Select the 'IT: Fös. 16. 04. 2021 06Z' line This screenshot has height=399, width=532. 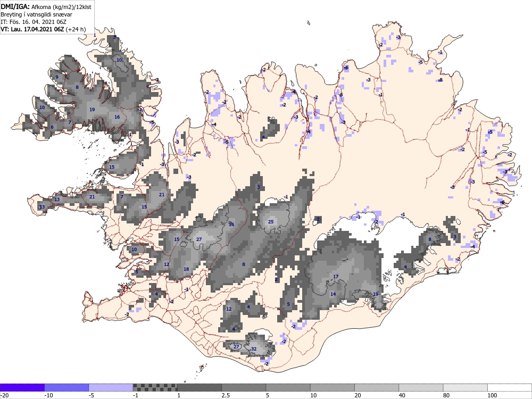point(34,22)
